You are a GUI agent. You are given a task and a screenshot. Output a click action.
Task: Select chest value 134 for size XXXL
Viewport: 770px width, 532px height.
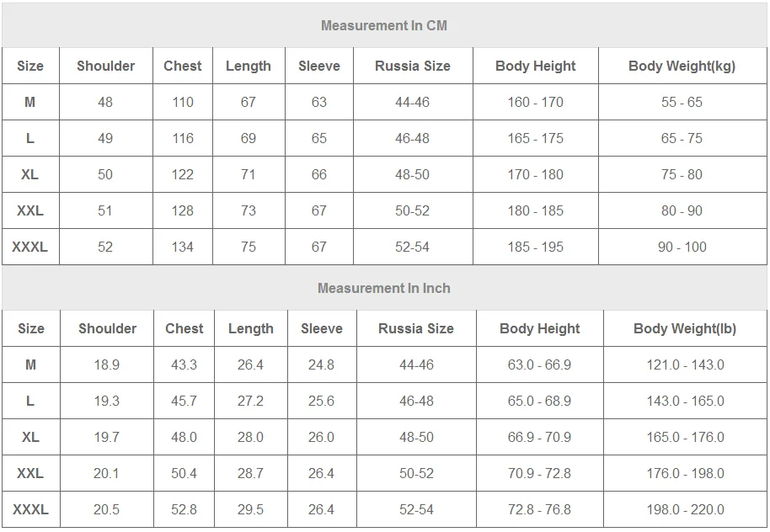[183, 247]
